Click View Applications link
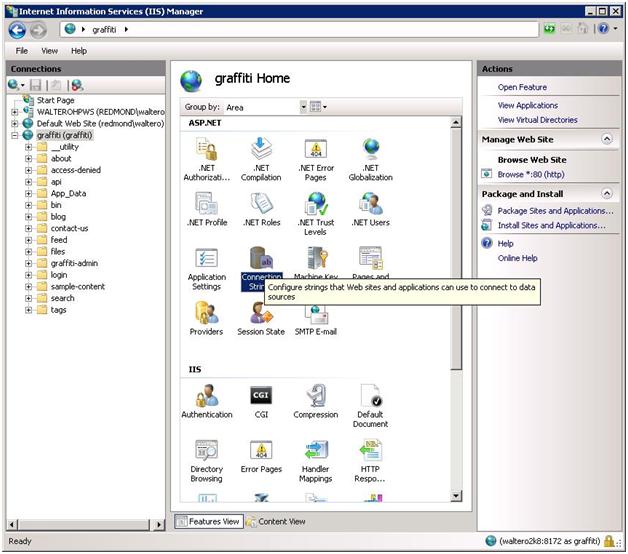 point(527,105)
